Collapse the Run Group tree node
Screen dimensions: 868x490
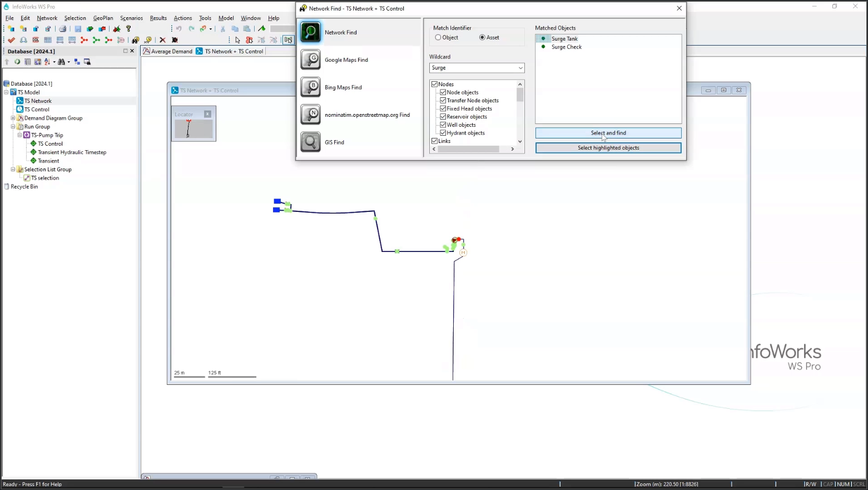(13, 127)
